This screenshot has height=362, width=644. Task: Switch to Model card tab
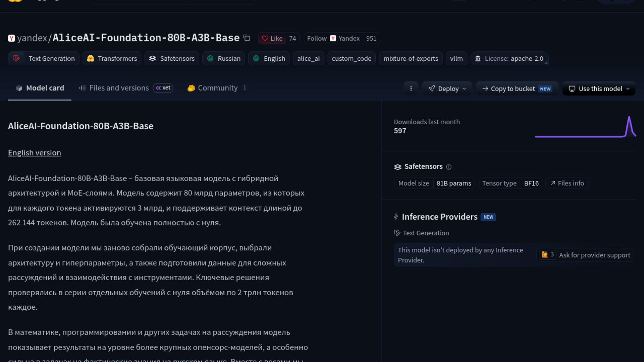(x=40, y=88)
